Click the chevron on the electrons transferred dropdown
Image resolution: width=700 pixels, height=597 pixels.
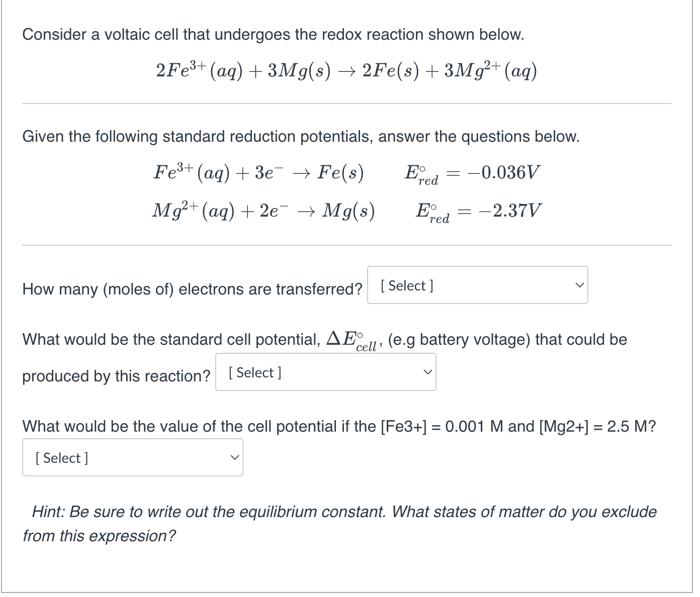[x=579, y=285]
